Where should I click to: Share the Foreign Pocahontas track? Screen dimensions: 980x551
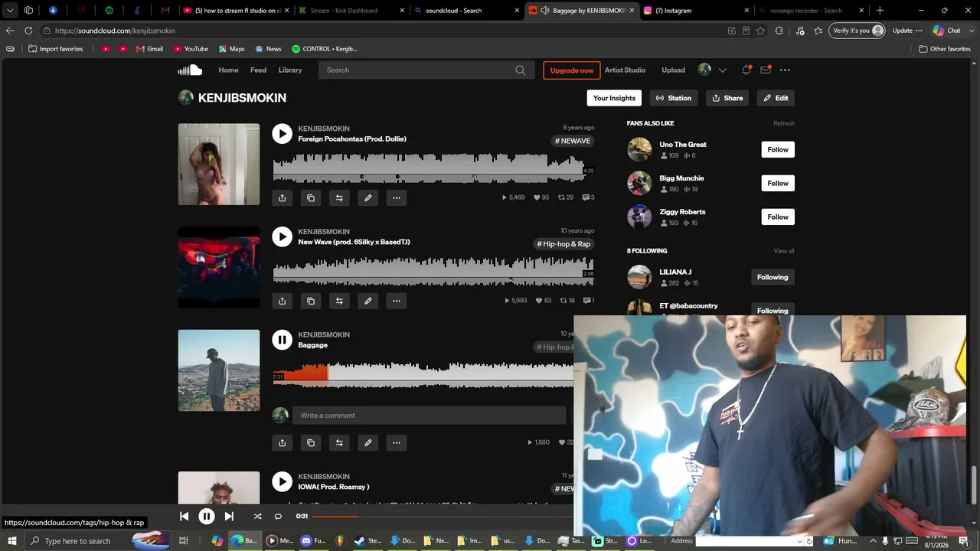[282, 197]
